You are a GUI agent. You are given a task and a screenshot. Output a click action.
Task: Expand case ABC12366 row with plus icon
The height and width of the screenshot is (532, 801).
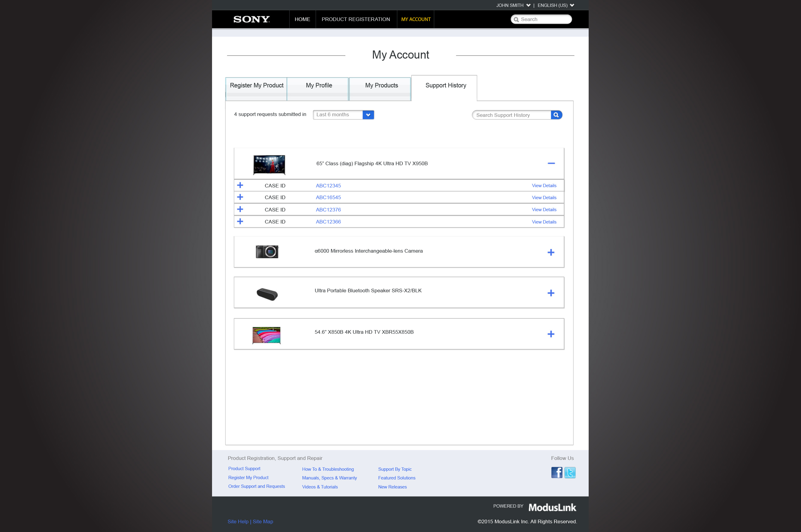pos(240,222)
